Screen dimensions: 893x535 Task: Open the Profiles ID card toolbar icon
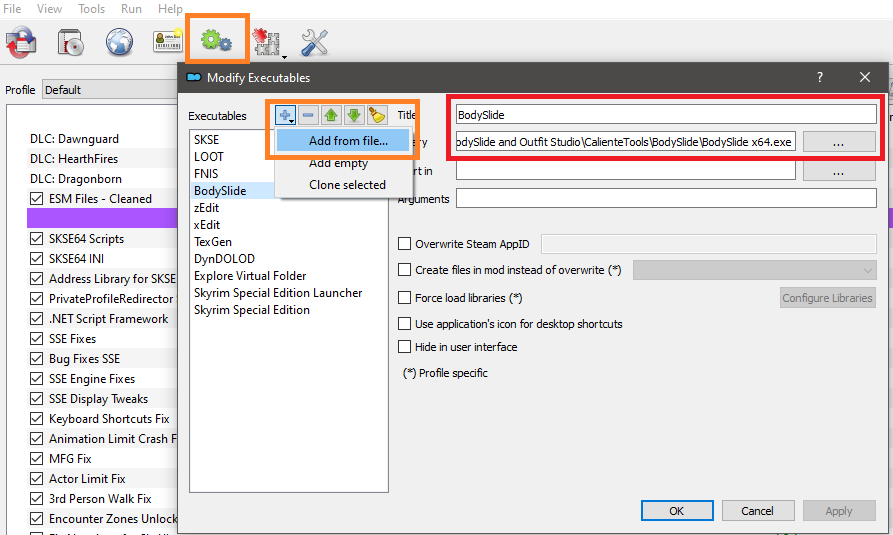coord(168,41)
